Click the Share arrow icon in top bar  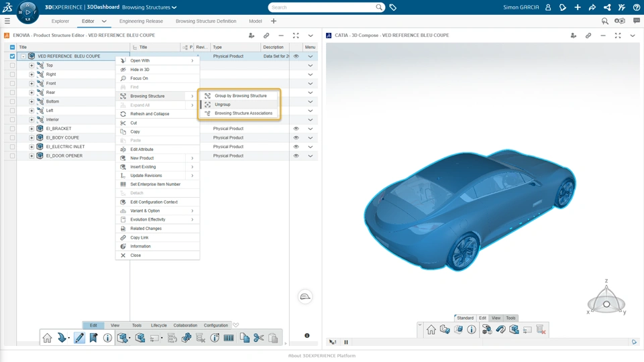click(592, 7)
